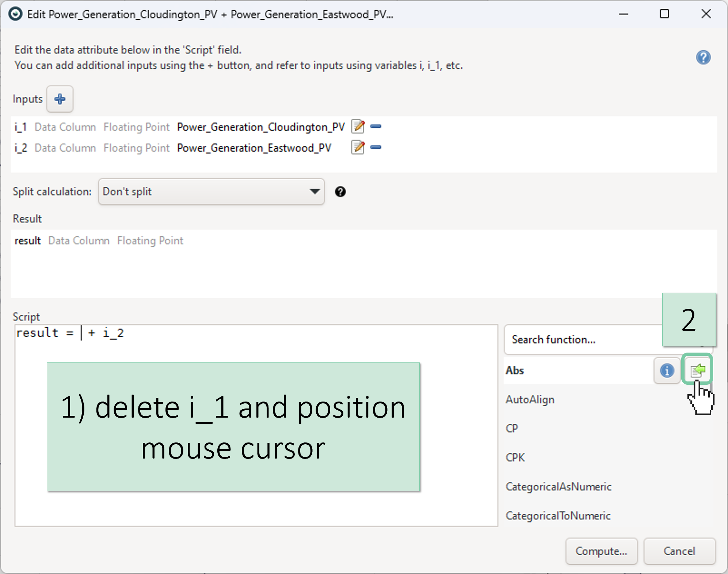The image size is (728, 574).
Task: Edit the Power_Generation_Eastwood_PV input
Action: (x=358, y=147)
